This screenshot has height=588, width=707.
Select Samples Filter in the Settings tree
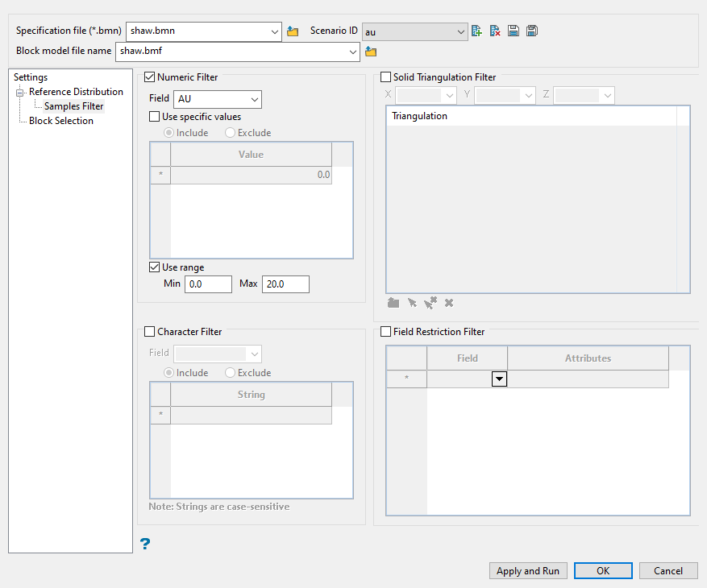(74, 106)
